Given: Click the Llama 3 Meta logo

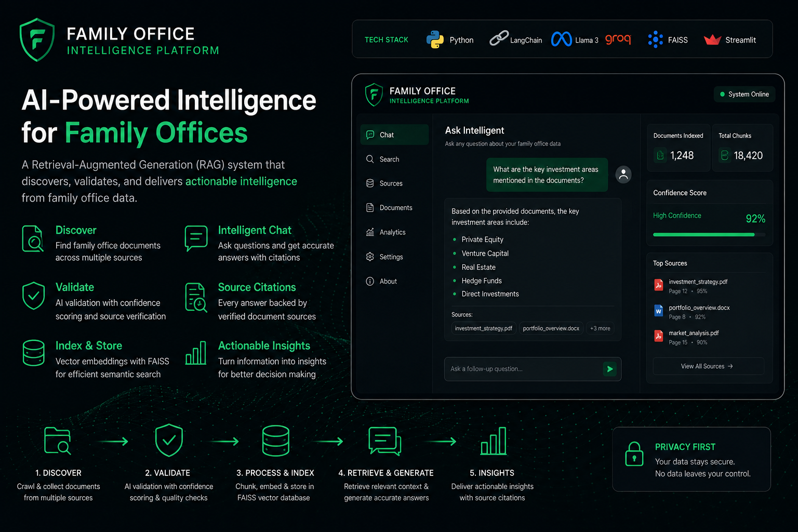Looking at the screenshot, I should click(562, 39).
